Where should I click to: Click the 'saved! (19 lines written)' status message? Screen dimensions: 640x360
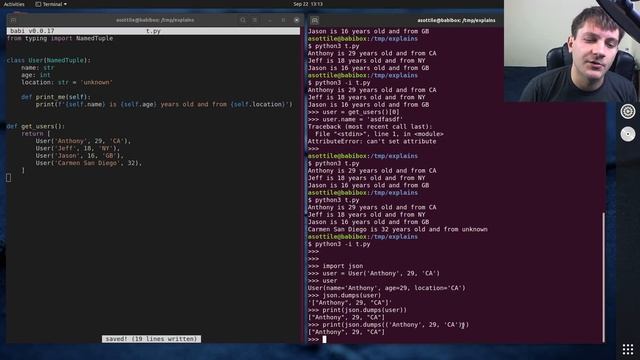click(x=151, y=339)
